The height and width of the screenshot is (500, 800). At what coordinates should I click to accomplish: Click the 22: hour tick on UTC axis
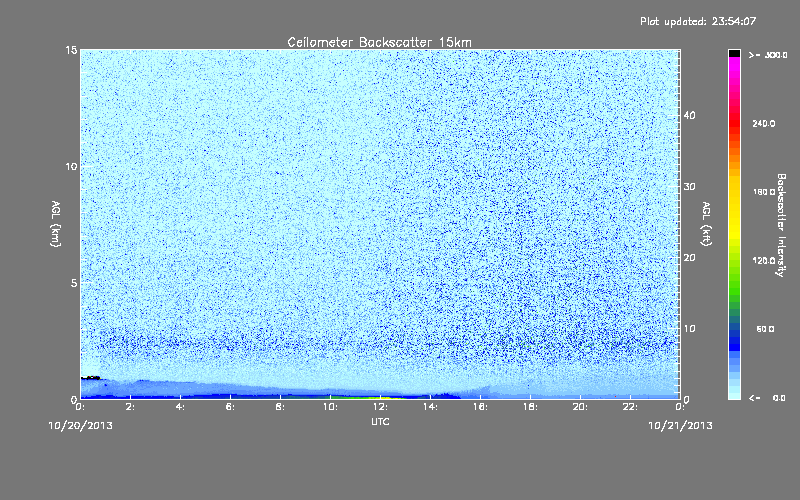tap(630, 407)
